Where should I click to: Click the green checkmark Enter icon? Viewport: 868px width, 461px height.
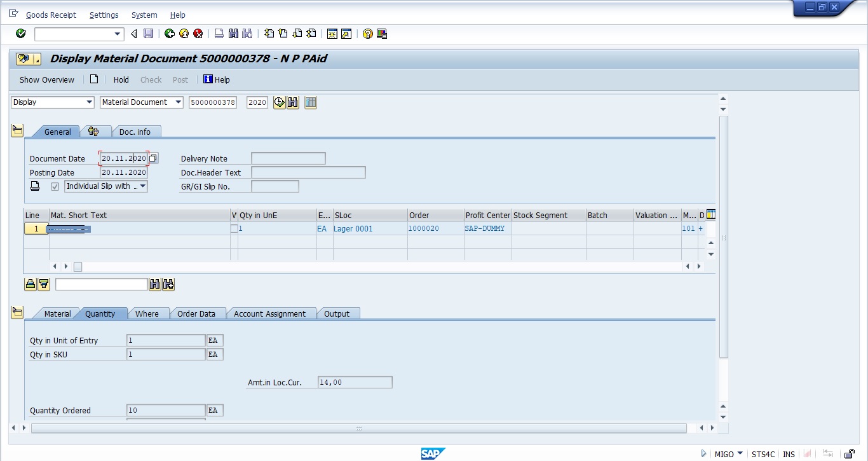point(21,34)
